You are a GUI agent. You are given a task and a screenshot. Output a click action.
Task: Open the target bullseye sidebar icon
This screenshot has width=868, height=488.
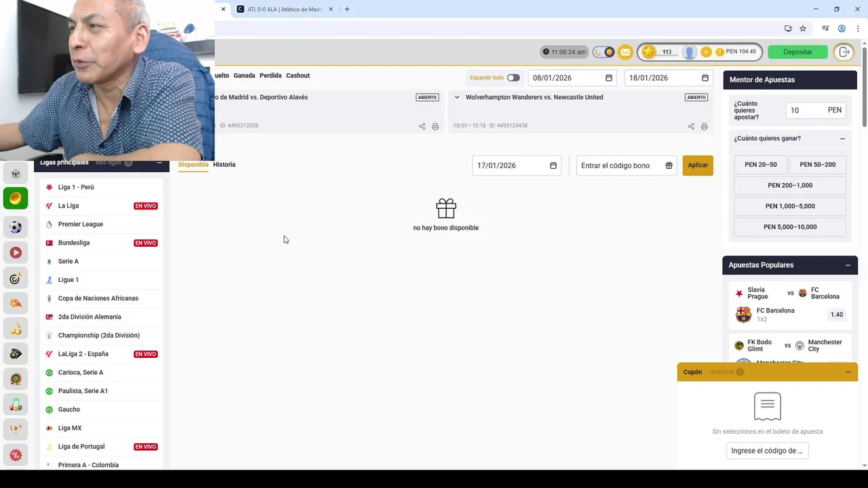(x=16, y=279)
